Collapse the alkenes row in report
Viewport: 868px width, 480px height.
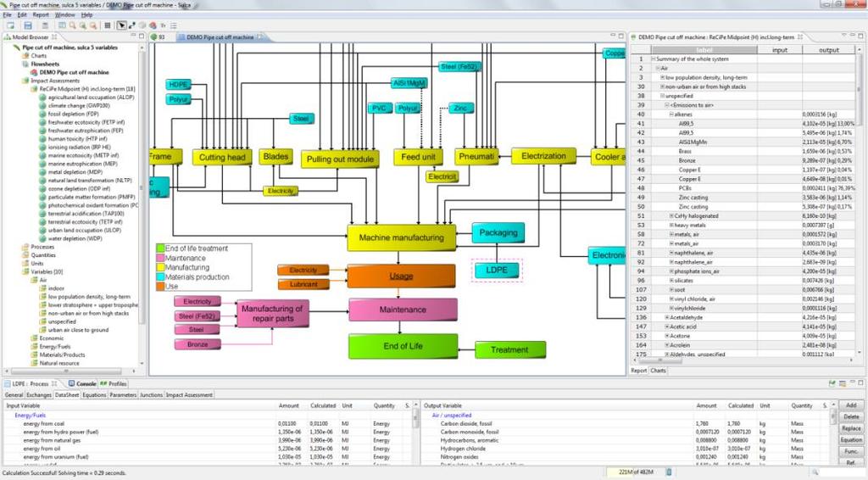[671, 114]
